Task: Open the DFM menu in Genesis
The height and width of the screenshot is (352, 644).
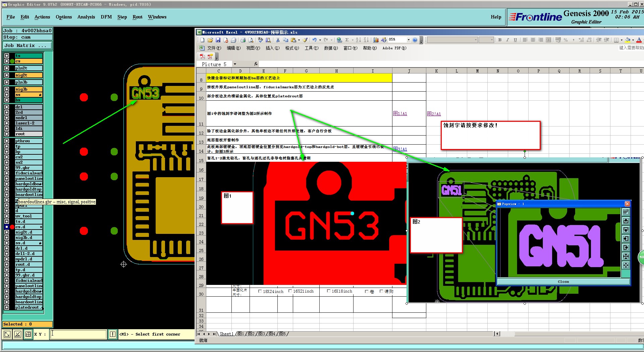Action: tap(106, 17)
